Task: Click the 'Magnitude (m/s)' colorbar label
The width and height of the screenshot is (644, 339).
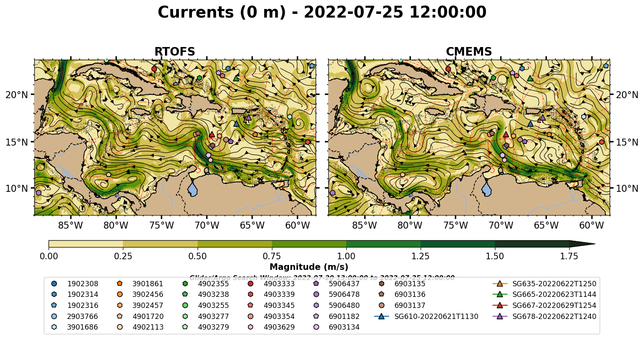Action: tap(309, 267)
